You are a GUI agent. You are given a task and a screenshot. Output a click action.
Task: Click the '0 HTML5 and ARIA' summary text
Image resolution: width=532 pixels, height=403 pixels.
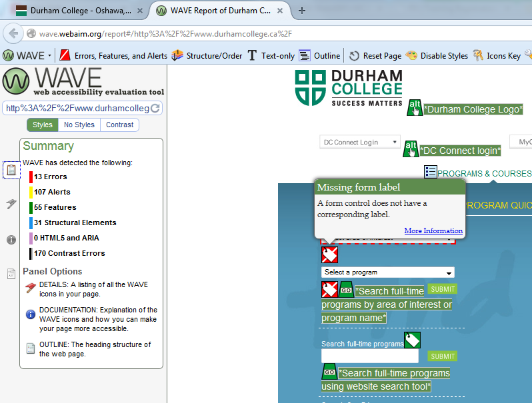tap(67, 238)
